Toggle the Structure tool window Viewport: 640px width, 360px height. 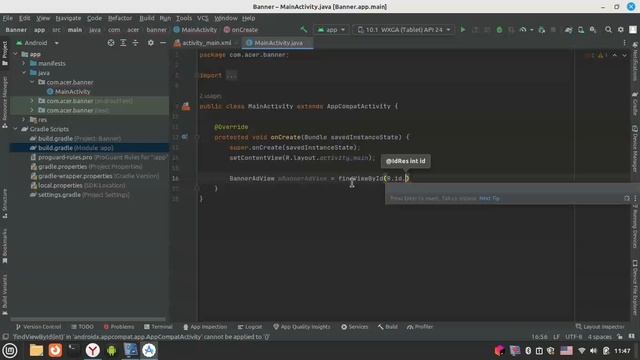pos(4,203)
